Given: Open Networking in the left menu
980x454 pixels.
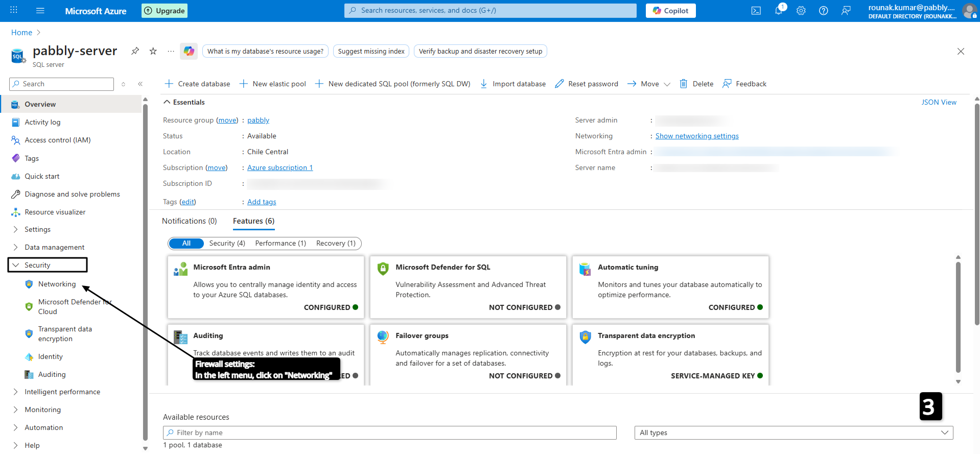Looking at the screenshot, I should (57, 284).
